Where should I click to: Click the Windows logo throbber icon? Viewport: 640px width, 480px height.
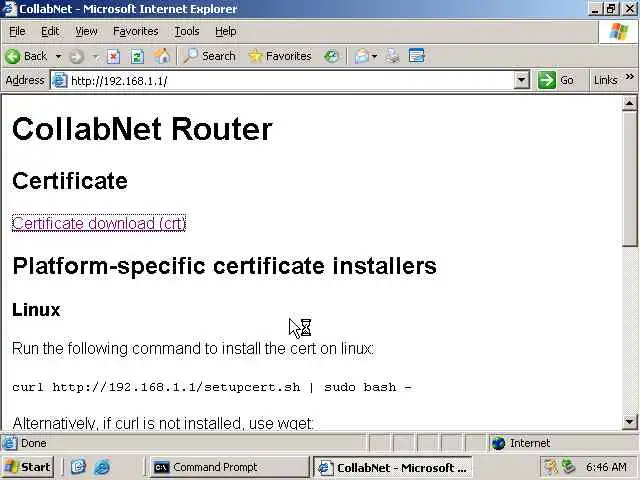point(618,31)
